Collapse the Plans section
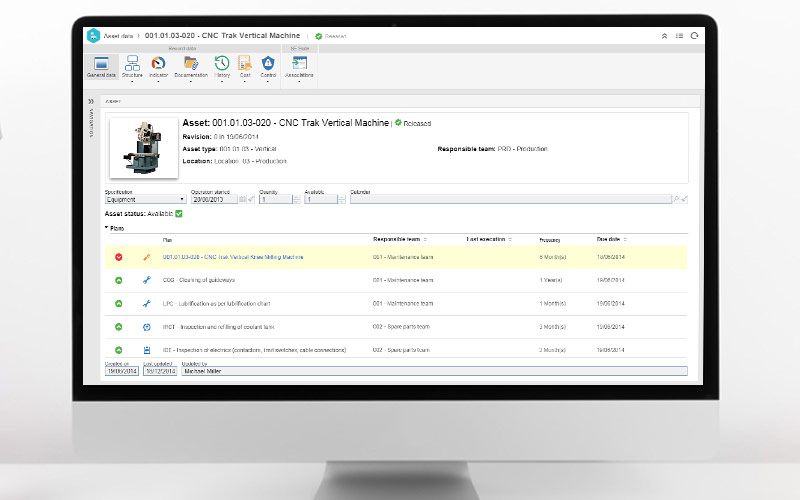Image resolution: width=800 pixels, height=500 pixels. pyautogui.click(x=107, y=228)
